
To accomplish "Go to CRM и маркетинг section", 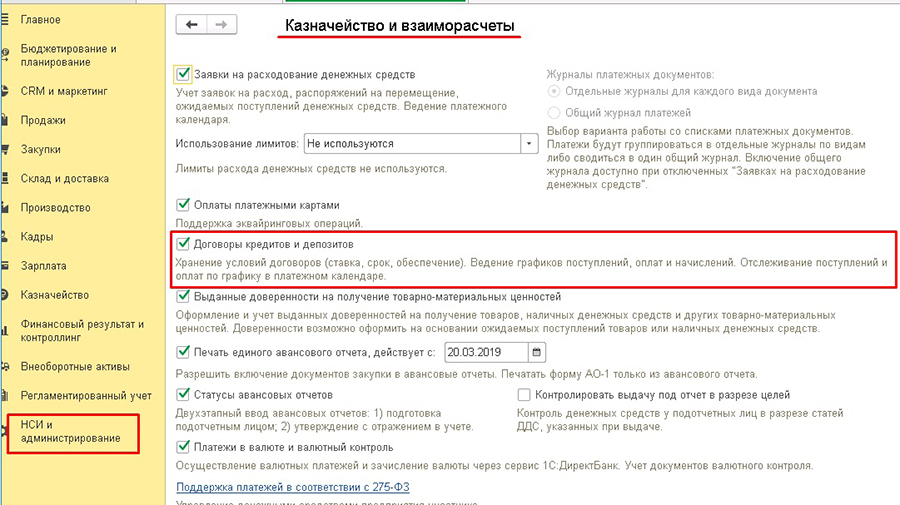I will click(x=64, y=91).
